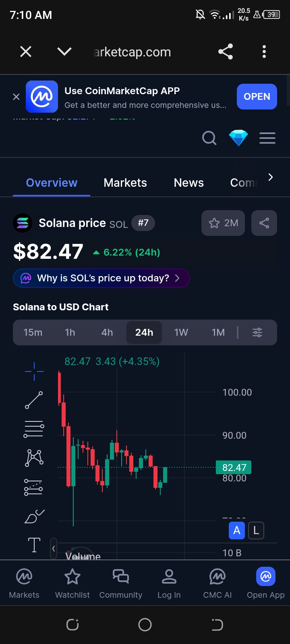
Task: Select the 1W chart interval
Action: click(181, 332)
